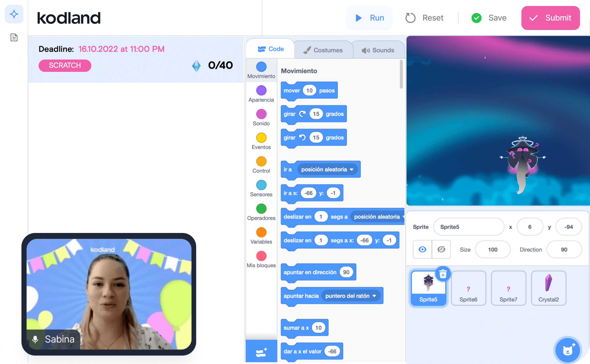Viewport: 590px width, 364px height.
Task: Select the Crystal2 sprite thumbnail
Action: point(548,288)
